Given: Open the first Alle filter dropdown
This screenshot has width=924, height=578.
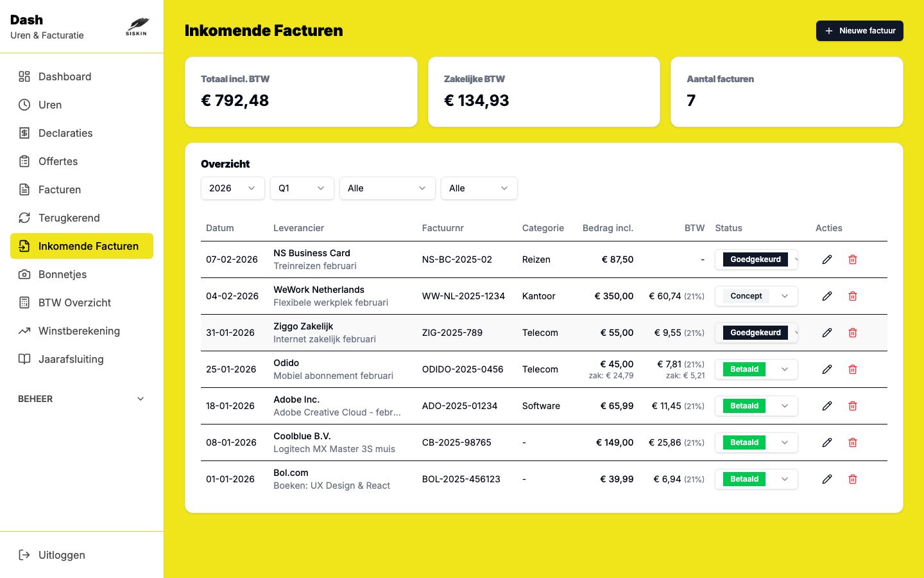Looking at the screenshot, I should point(387,188).
